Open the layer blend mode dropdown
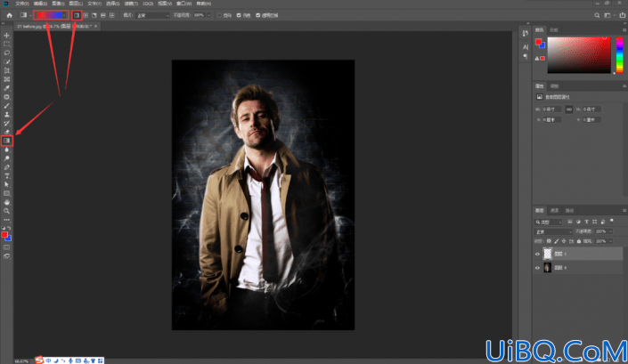The height and width of the screenshot is (364, 628). point(553,231)
